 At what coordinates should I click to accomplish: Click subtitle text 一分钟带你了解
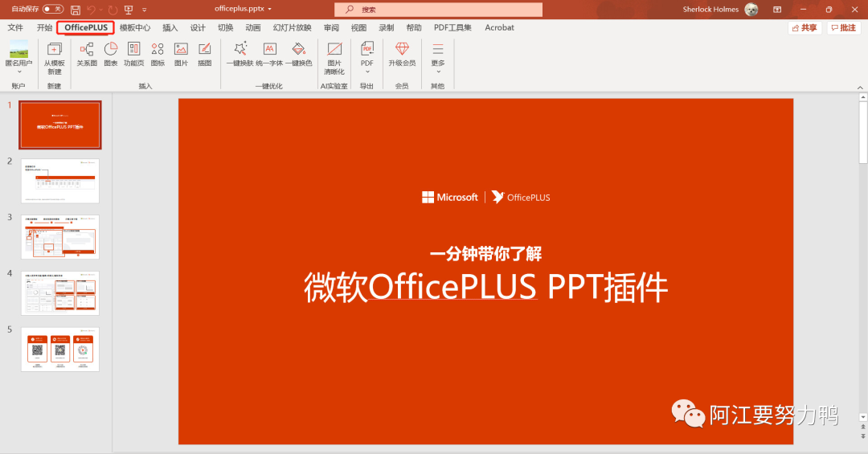coord(485,254)
